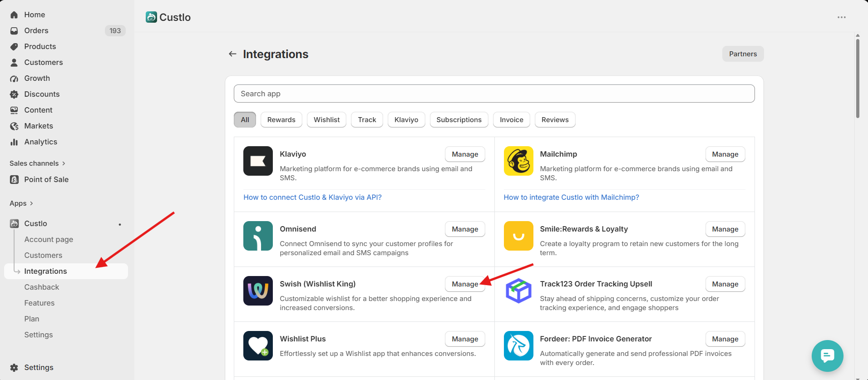Screen dimensions: 868x380
Task: Click the Custlo logo in the header
Action: point(151,17)
